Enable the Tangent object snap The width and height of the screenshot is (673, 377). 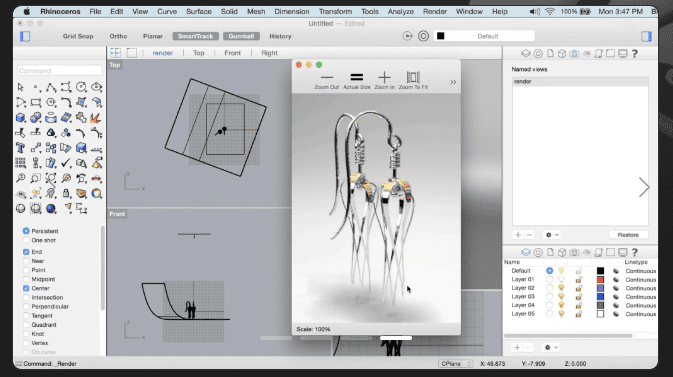tap(26, 316)
